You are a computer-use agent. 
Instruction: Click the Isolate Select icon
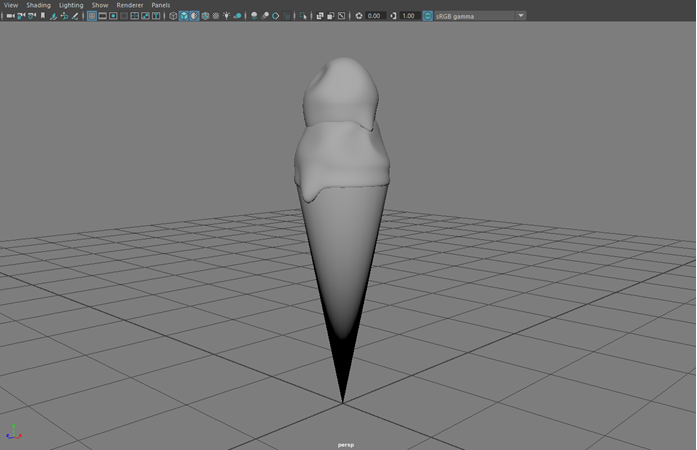303,16
